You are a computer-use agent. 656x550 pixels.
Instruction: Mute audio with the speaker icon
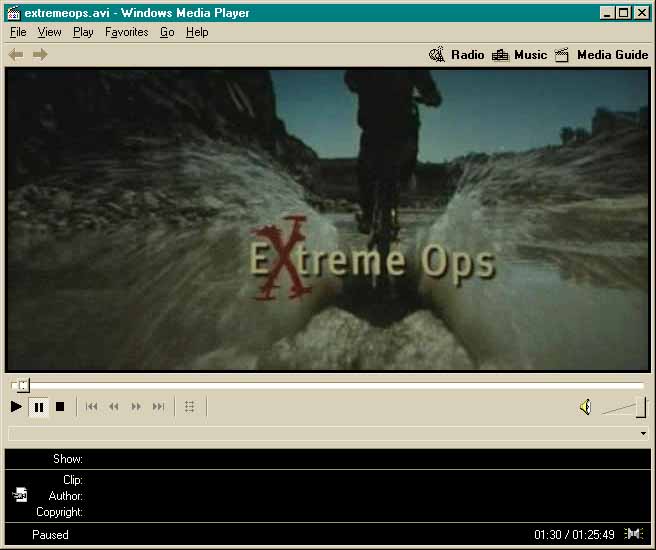[x=585, y=407]
